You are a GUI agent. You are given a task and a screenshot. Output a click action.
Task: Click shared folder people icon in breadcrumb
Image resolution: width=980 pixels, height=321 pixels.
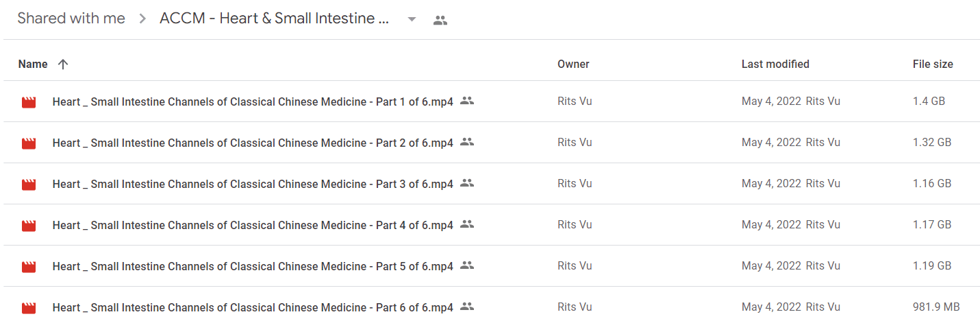point(440,21)
